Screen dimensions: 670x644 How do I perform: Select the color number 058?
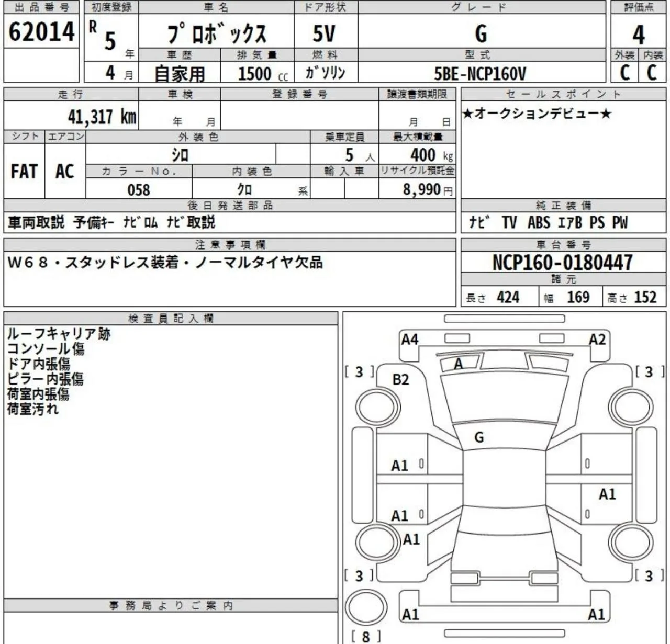139,189
